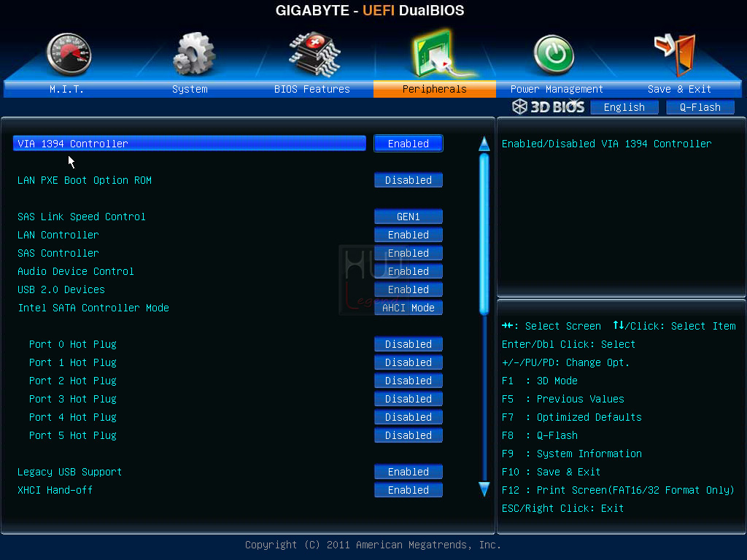Select Port 5 Hot Plug label
The image size is (747, 560).
[73, 435]
